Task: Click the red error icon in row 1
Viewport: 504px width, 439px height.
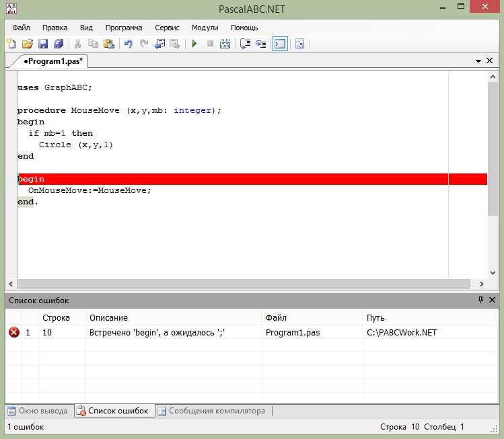Action: pyautogui.click(x=14, y=332)
